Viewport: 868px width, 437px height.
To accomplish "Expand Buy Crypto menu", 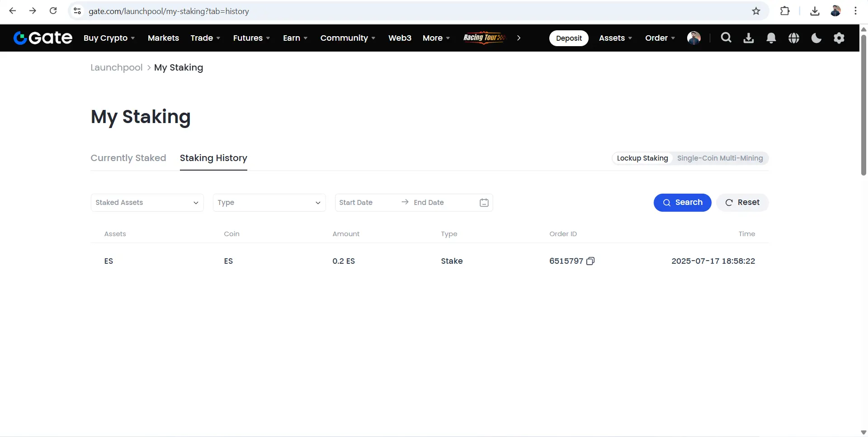I will pos(109,38).
